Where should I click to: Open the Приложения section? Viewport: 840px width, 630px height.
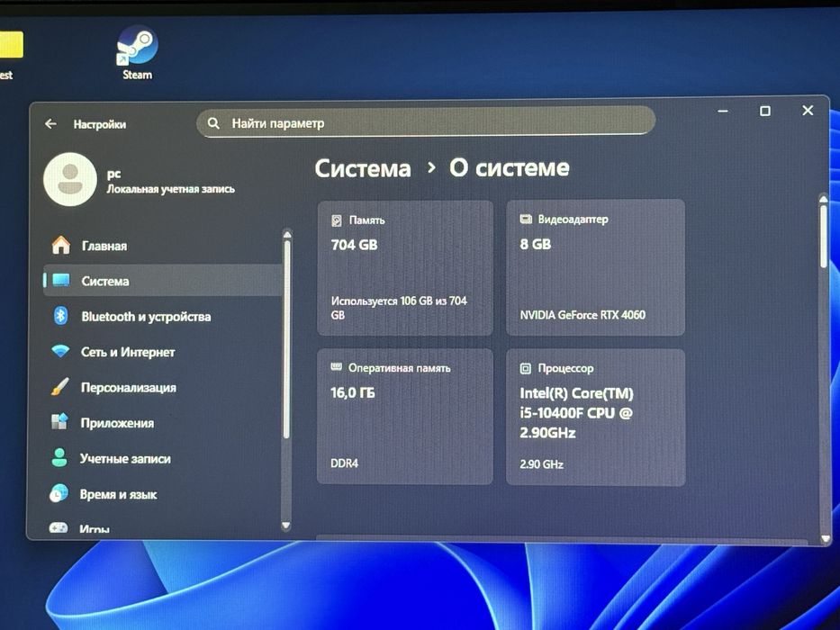click(163, 423)
